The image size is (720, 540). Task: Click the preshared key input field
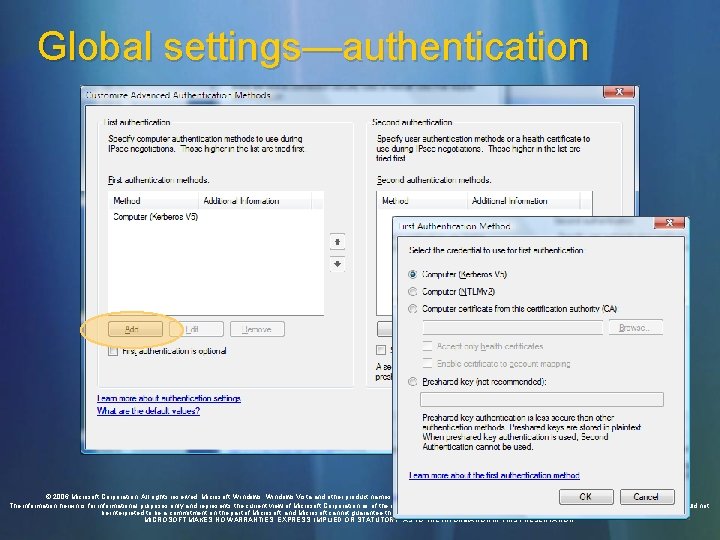[x=542, y=399]
